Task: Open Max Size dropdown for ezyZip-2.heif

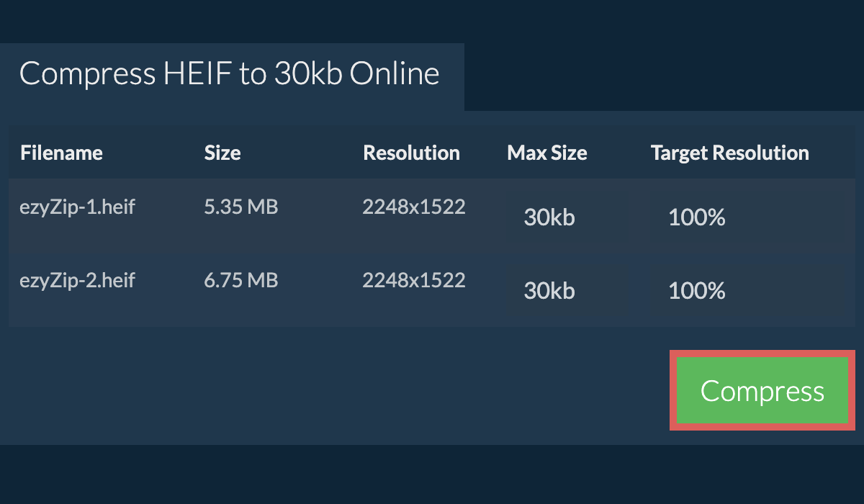Action: 566,290
